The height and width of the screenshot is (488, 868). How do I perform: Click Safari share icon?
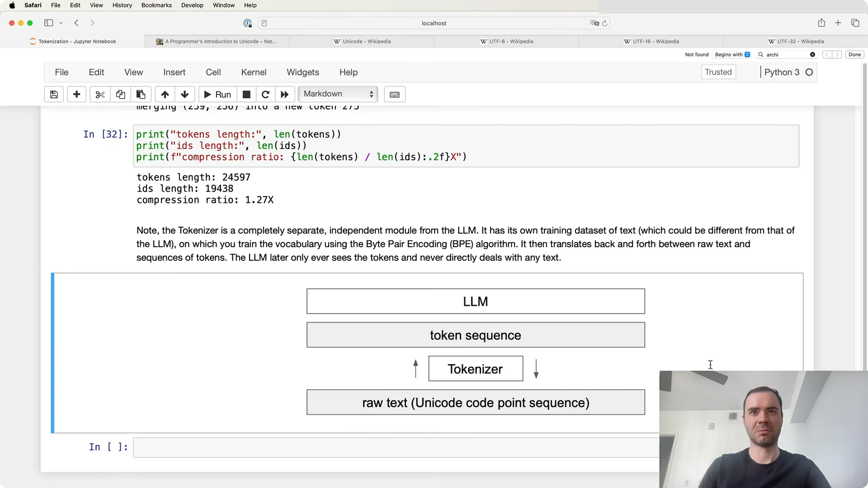coord(821,22)
